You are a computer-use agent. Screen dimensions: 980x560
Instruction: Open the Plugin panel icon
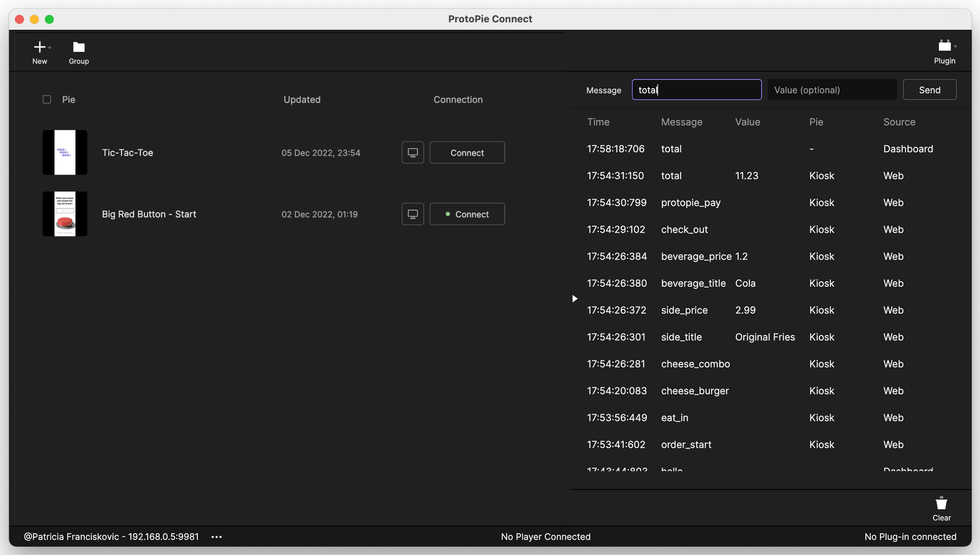tap(945, 47)
